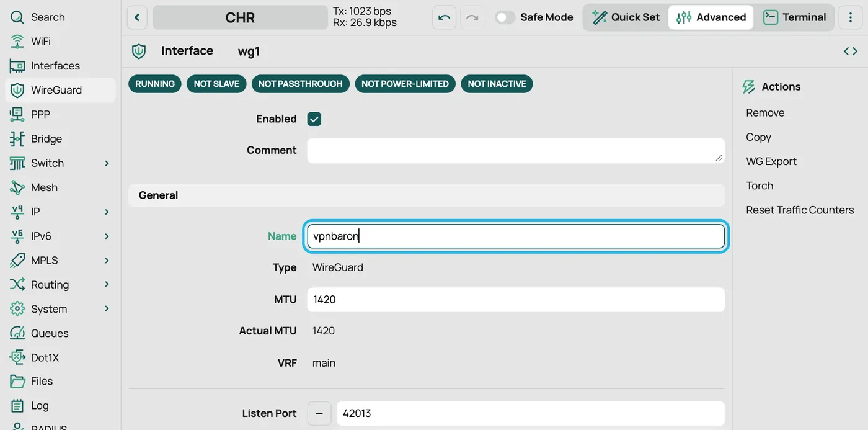Click the Interfaces icon in sidebar

tap(17, 66)
